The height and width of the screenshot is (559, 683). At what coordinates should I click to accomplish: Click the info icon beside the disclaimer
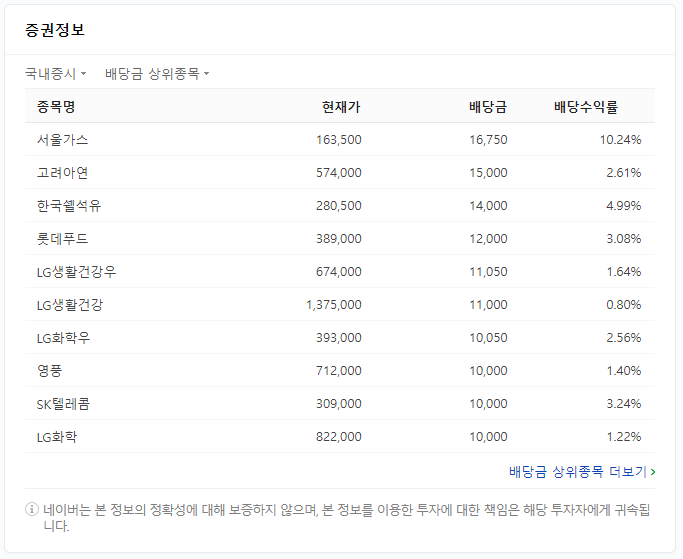click(x=32, y=509)
